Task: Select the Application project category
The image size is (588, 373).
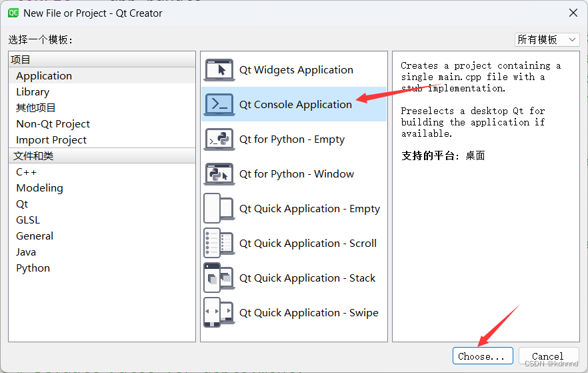Action: [101, 76]
